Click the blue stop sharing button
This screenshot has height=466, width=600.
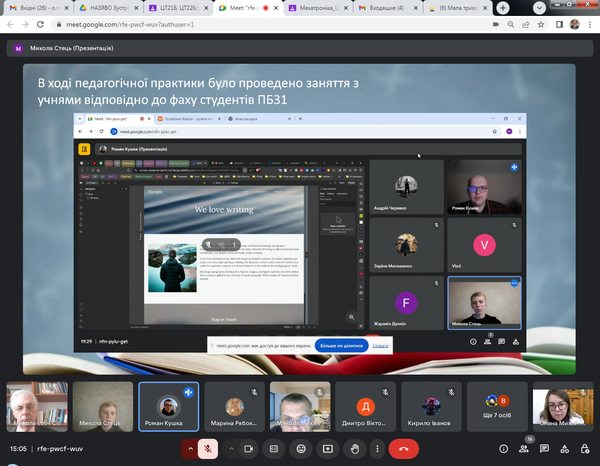339,345
